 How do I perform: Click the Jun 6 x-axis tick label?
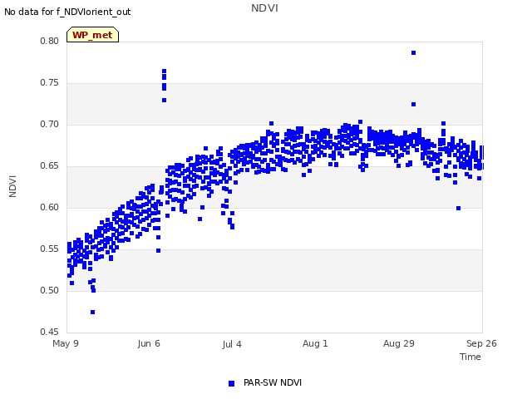[x=149, y=343]
